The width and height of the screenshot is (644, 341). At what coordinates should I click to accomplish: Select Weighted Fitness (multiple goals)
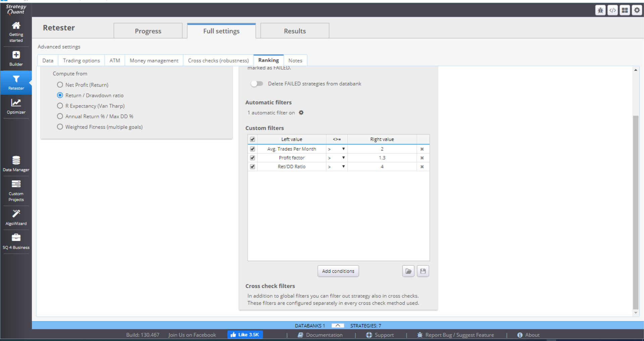point(60,127)
